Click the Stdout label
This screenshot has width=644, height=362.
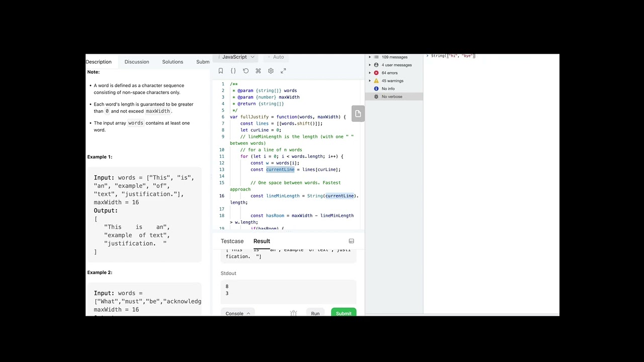[228, 274]
